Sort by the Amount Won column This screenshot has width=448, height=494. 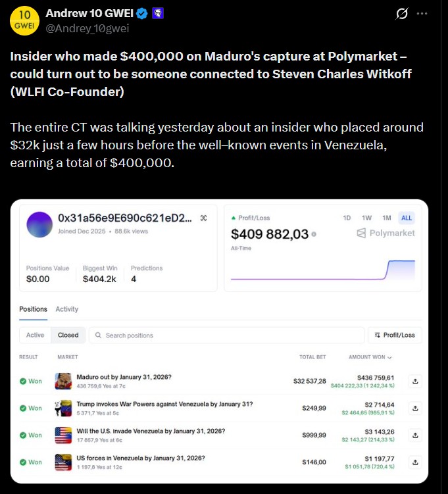tap(370, 357)
